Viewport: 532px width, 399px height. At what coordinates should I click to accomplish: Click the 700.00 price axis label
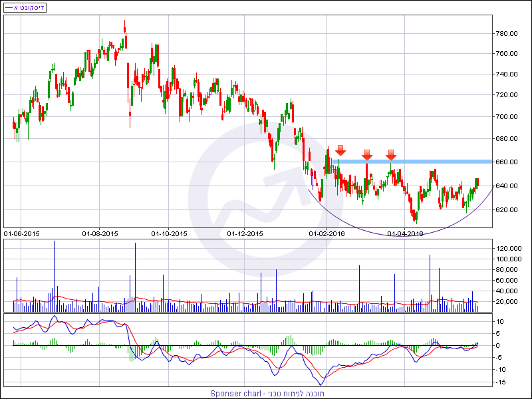(507, 117)
